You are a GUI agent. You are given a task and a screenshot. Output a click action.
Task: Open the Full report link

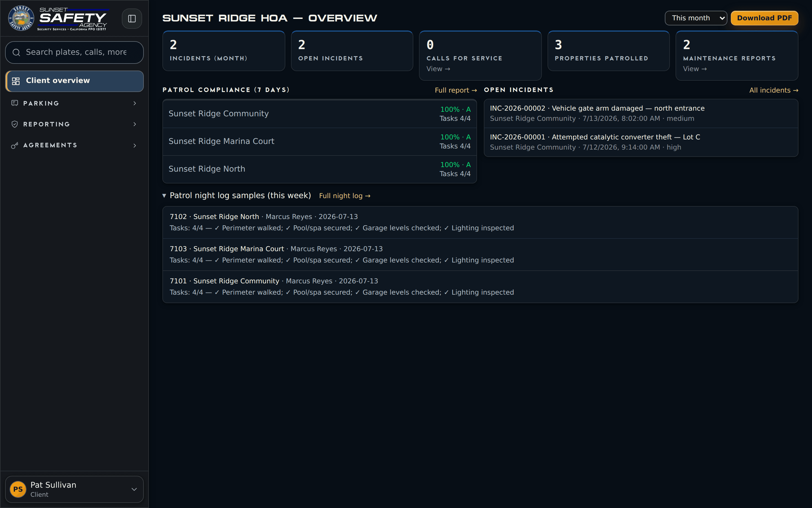click(456, 90)
